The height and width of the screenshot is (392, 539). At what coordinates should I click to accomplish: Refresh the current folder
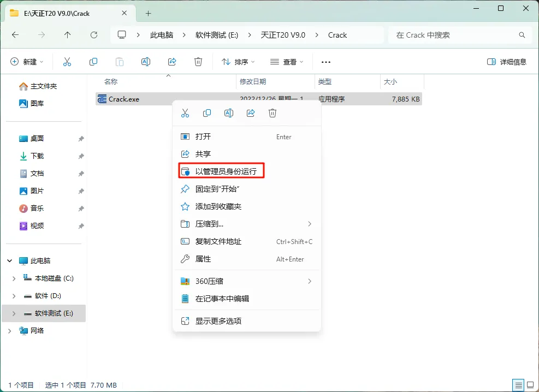[93, 35]
